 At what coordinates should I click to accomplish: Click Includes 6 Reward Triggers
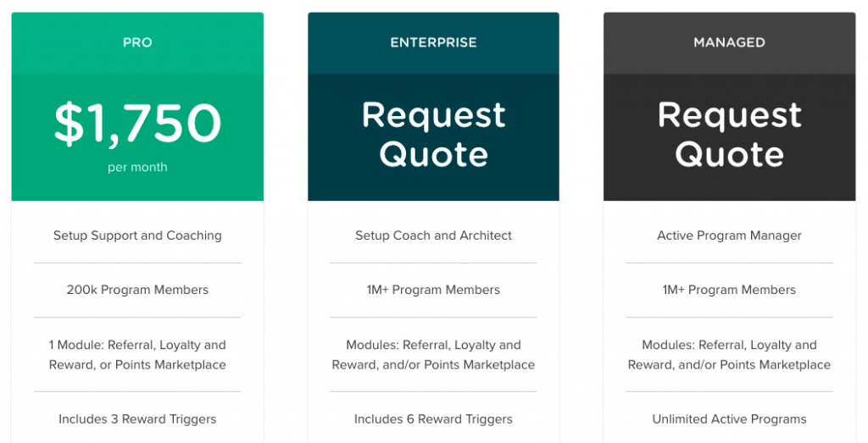pos(433,419)
